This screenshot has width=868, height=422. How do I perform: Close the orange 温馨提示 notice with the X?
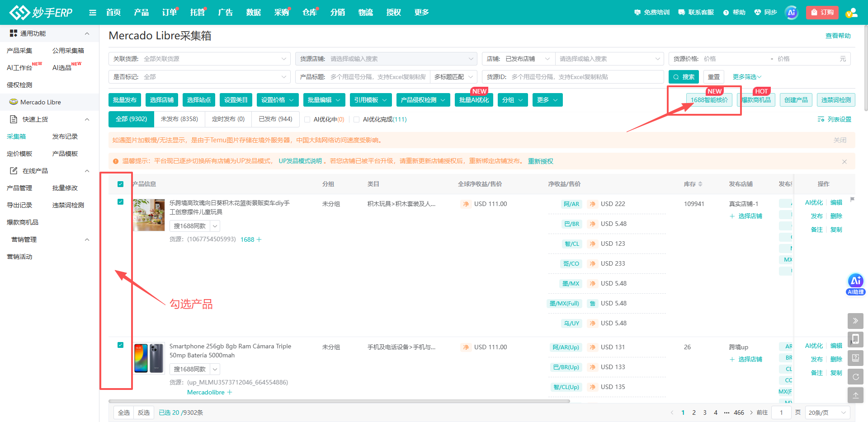pos(844,162)
